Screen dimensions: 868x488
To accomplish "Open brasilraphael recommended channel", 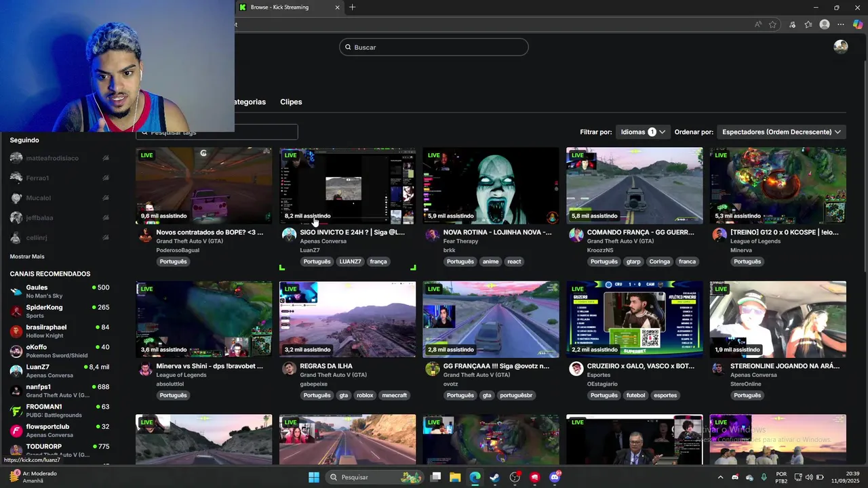I will point(60,331).
